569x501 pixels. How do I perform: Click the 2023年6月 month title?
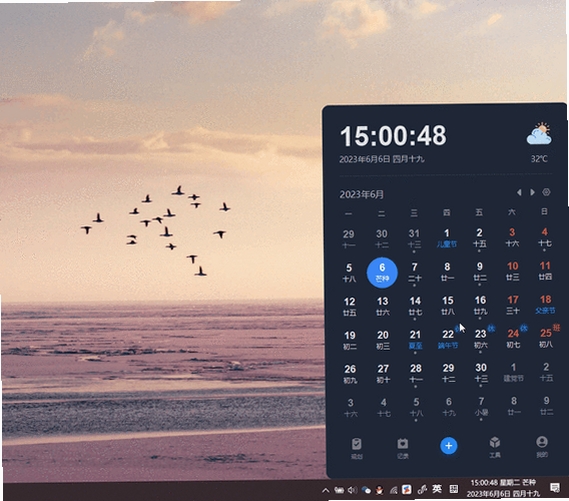point(361,194)
